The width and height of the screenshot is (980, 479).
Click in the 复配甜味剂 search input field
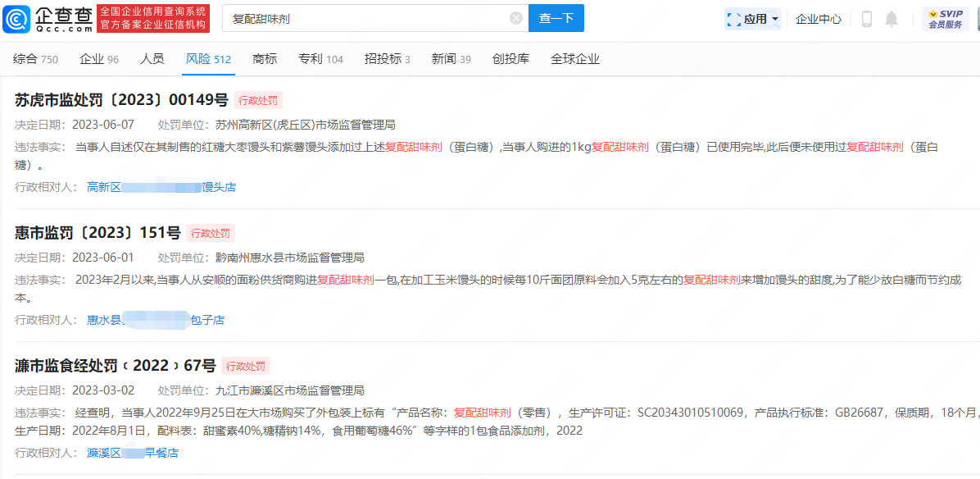[x=369, y=18]
